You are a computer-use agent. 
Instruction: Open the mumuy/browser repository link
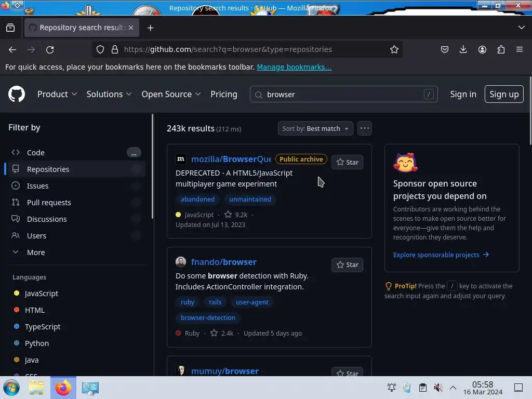point(224,371)
